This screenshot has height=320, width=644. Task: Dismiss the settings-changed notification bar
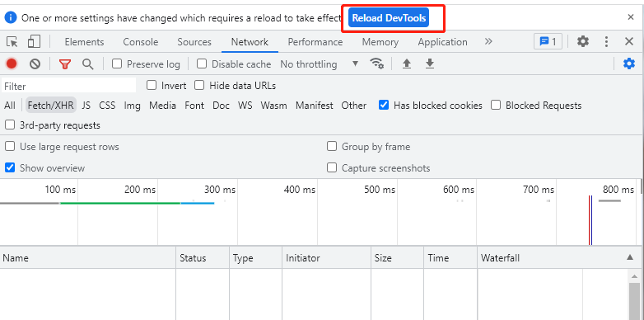pos(631,17)
